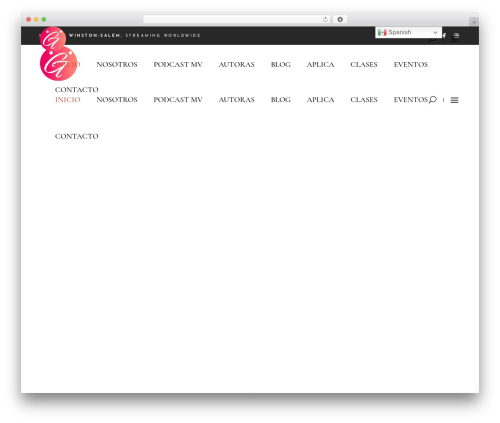This screenshot has width=500, height=423.
Task: Open BLOG in the lower navigation row
Action: pyautogui.click(x=281, y=100)
